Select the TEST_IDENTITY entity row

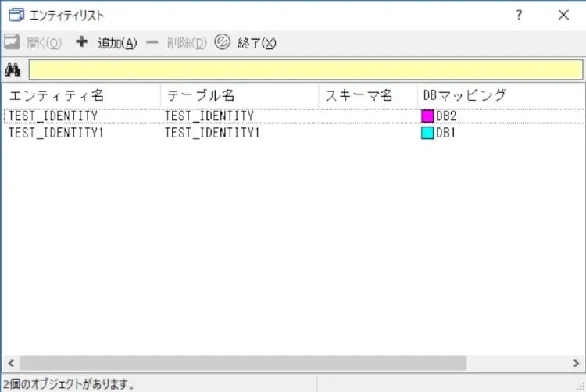pyautogui.click(x=53, y=116)
